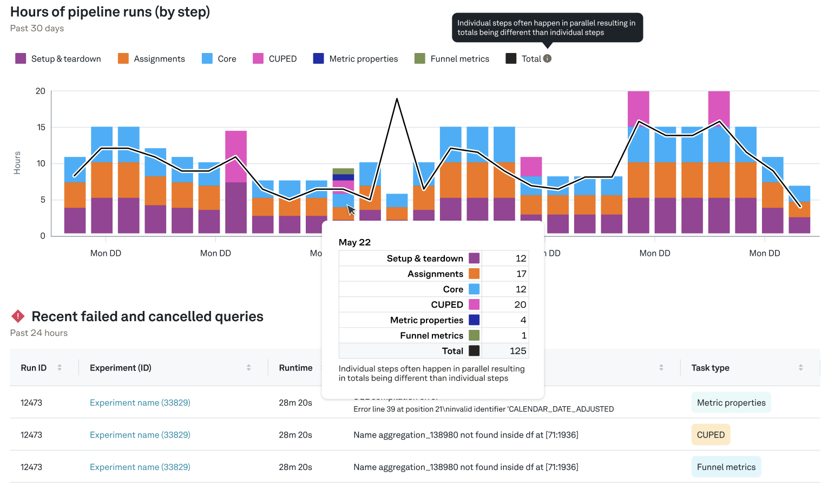The image size is (828, 504).
Task: Click the pink CUPED swatch inside the tooltip
Action: [x=474, y=304]
